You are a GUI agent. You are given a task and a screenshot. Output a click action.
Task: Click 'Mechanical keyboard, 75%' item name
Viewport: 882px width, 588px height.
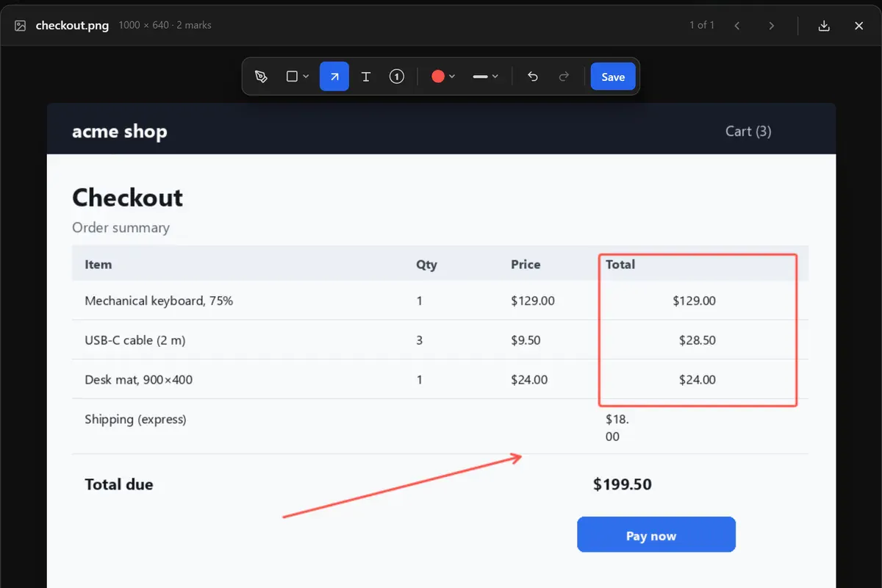[x=159, y=301]
